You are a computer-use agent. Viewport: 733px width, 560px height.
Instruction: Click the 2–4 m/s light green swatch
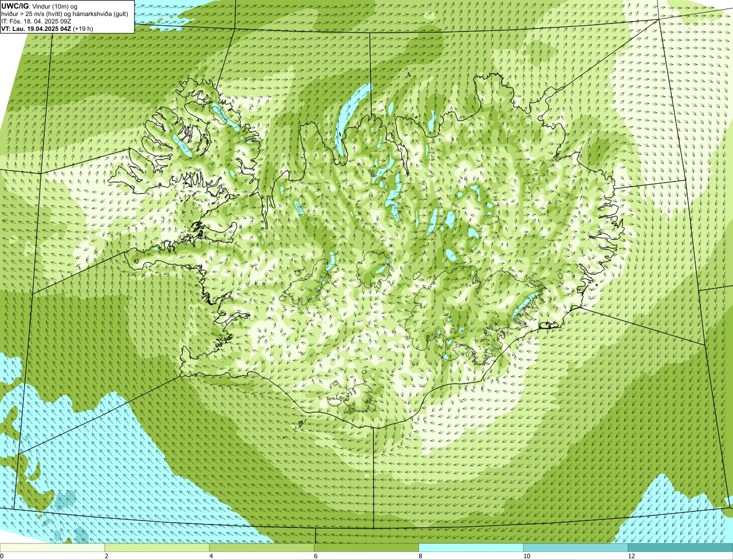click(157, 547)
